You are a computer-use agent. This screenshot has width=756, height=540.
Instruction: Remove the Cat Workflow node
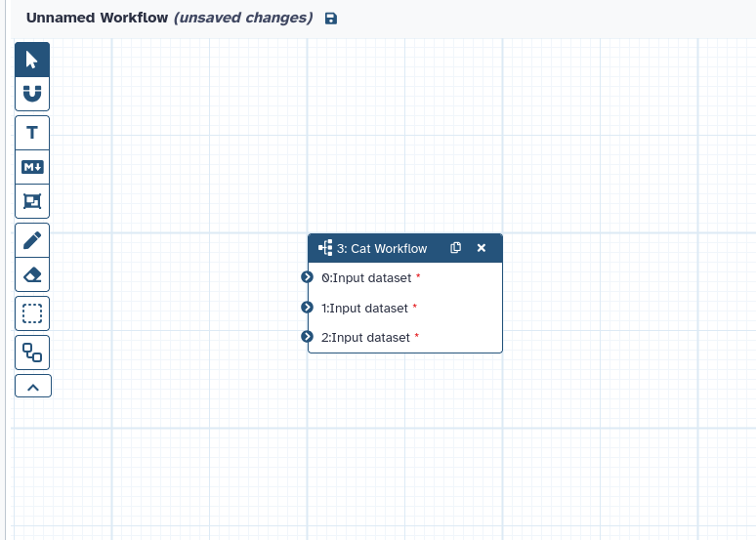[x=481, y=248]
